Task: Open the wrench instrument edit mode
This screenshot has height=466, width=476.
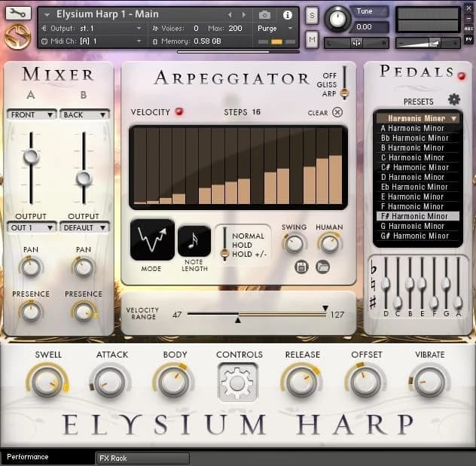Action: coord(18,13)
